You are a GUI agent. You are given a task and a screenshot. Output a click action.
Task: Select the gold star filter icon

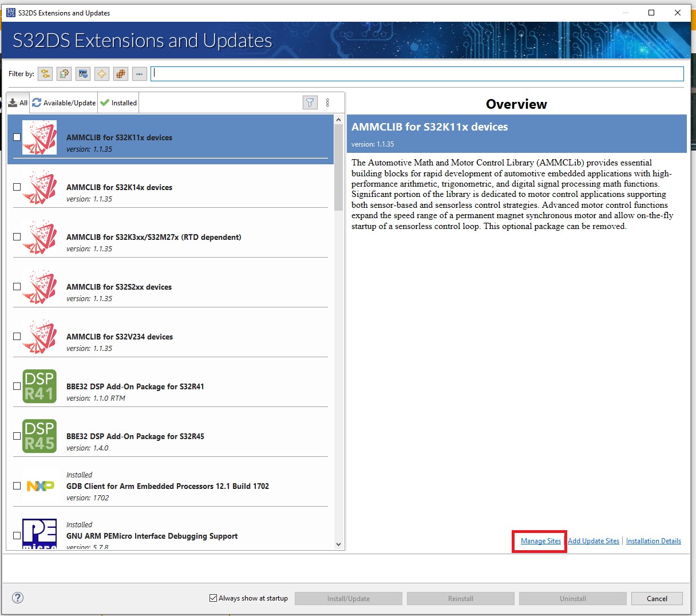[101, 73]
